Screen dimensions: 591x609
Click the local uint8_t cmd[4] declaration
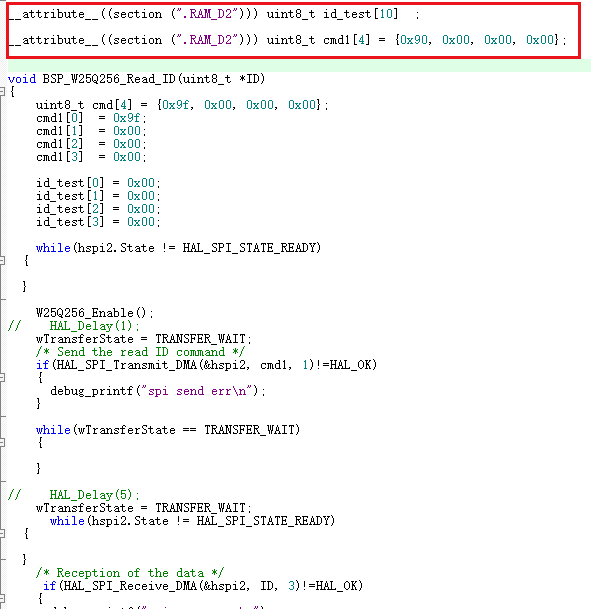point(182,104)
